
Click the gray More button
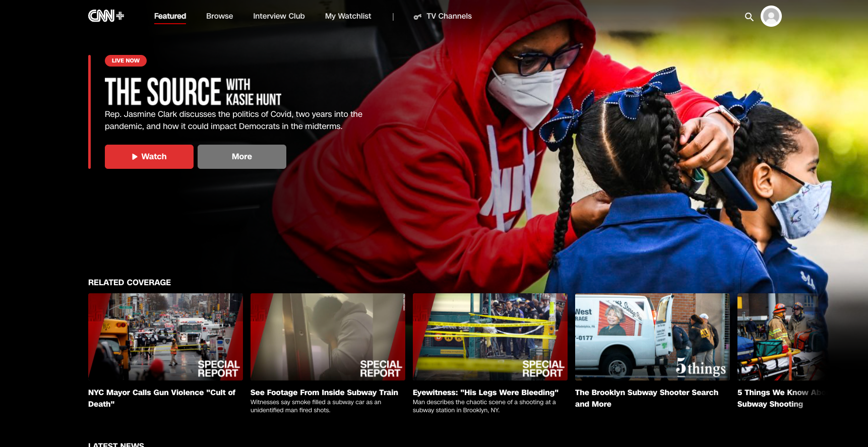[x=242, y=157]
